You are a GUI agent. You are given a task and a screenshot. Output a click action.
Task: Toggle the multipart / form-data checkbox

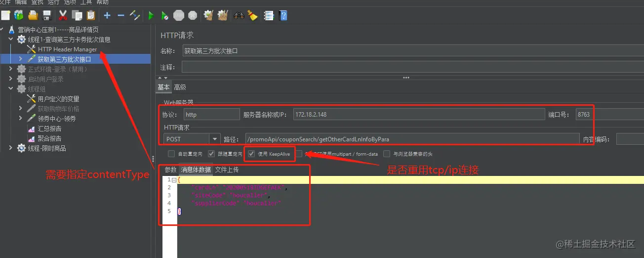coord(299,154)
